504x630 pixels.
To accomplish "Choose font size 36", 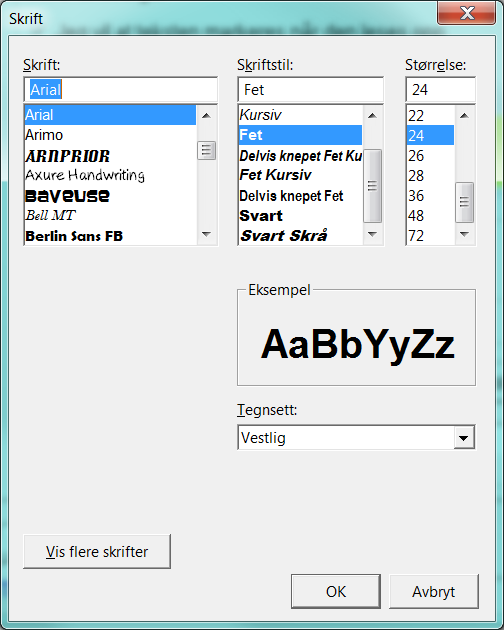I will click(430, 196).
